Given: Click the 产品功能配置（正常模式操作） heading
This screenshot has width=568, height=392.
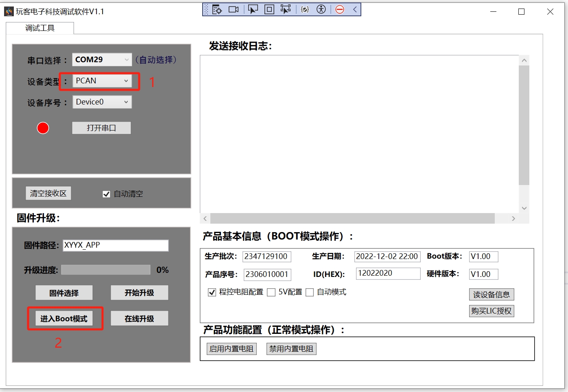Looking at the screenshot, I should pyautogui.click(x=274, y=330).
